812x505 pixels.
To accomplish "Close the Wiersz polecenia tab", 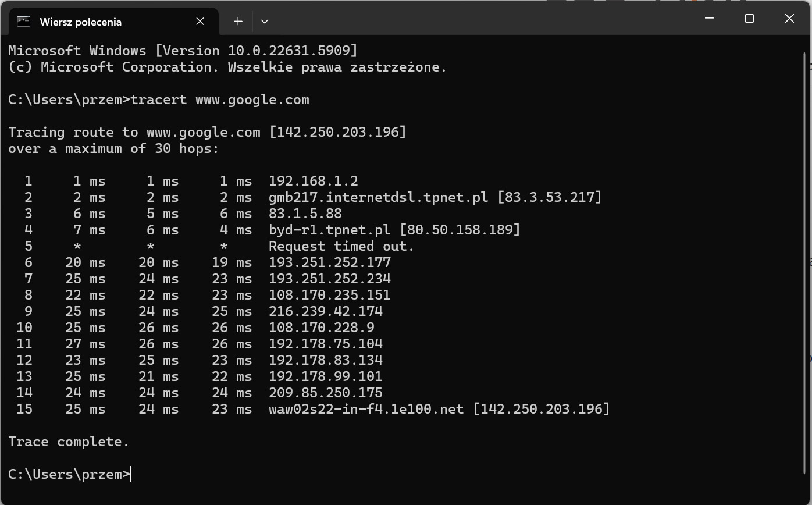I will tap(200, 22).
